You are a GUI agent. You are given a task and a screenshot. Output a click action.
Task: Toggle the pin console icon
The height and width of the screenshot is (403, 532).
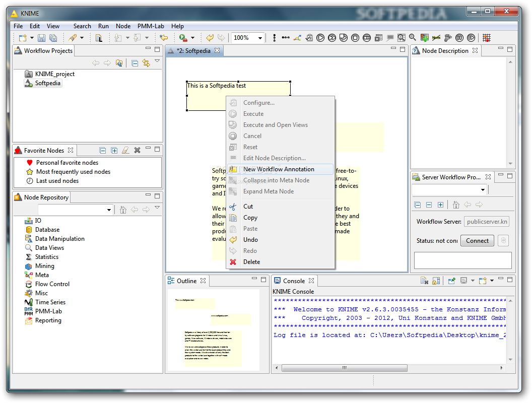pyautogui.click(x=451, y=281)
